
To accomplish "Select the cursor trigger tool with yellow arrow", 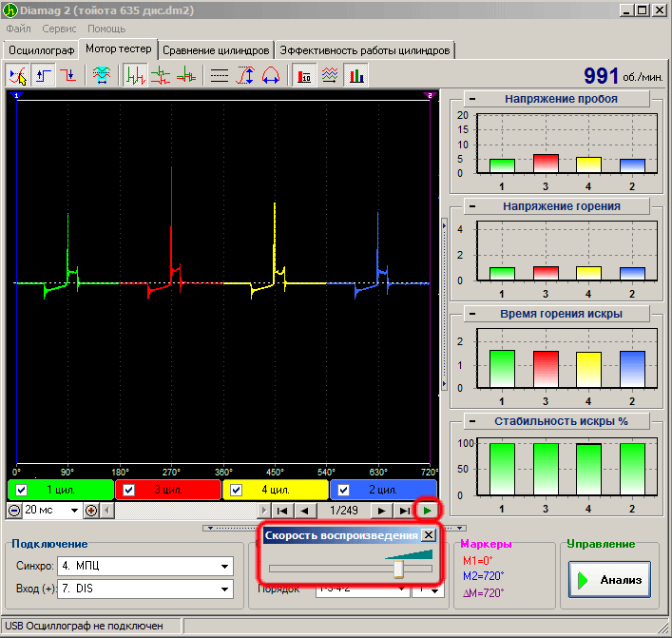I will (18, 75).
